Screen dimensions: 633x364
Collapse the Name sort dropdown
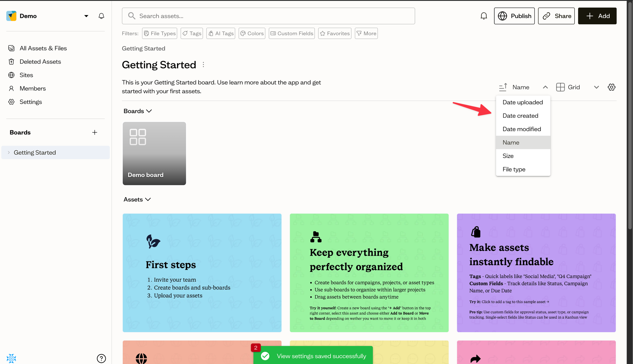pyautogui.click(x=545, y=87)
